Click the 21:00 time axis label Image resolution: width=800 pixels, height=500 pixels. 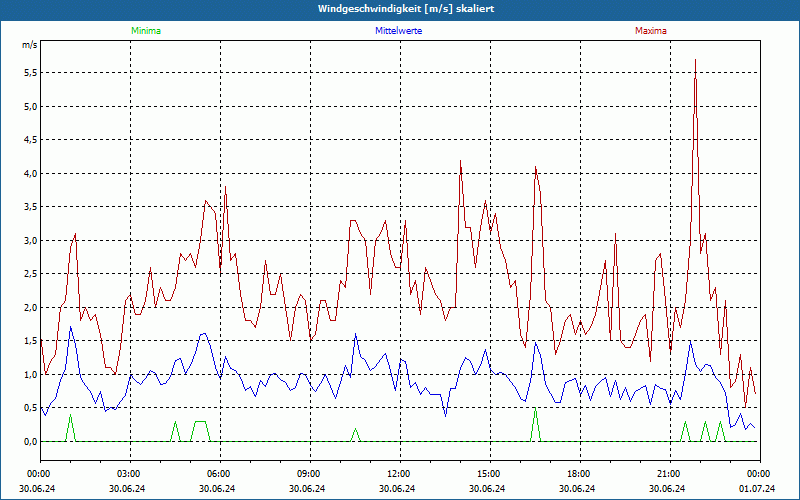coord(670,474)
